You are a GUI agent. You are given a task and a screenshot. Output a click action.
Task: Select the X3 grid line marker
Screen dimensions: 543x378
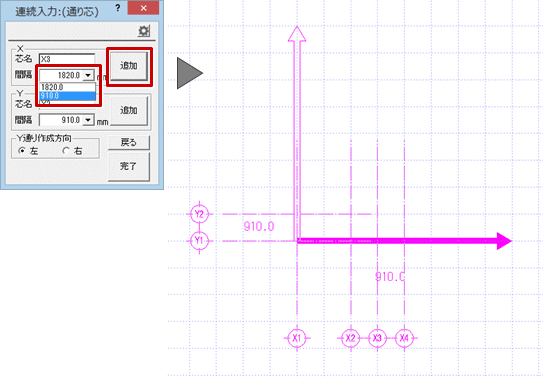coord(377,338)
